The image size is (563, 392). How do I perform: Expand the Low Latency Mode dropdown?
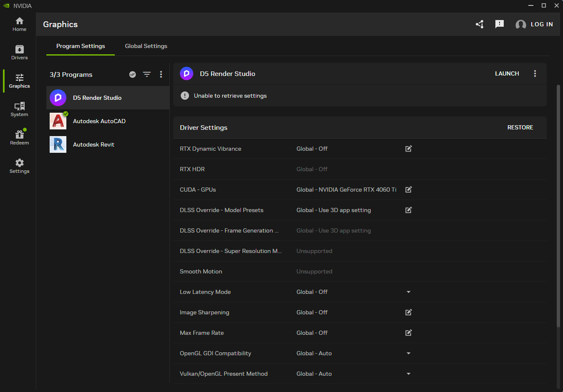(x=409, y=292)
